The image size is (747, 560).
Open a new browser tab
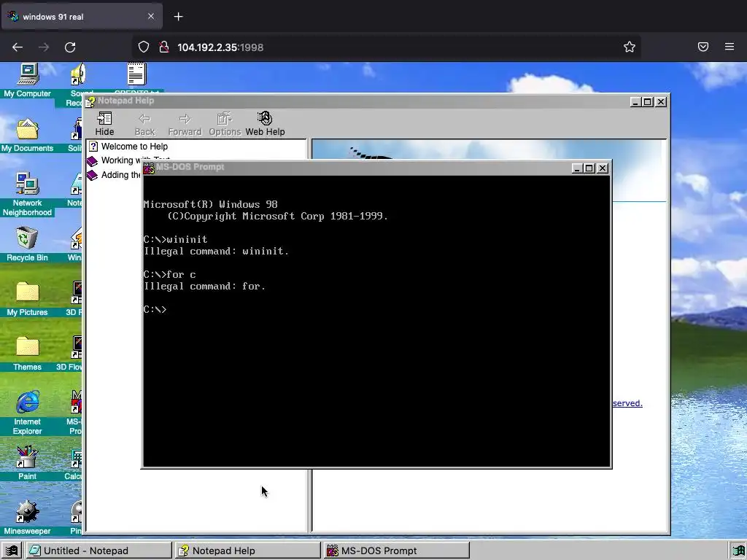pos(178,17)
